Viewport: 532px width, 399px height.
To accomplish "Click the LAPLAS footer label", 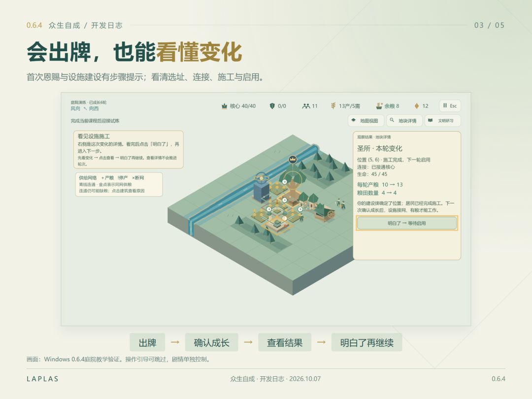I will (x=43, y=379).
